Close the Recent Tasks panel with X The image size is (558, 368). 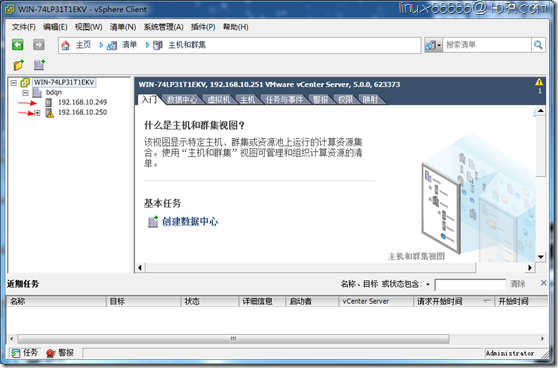tap(543, 283)
